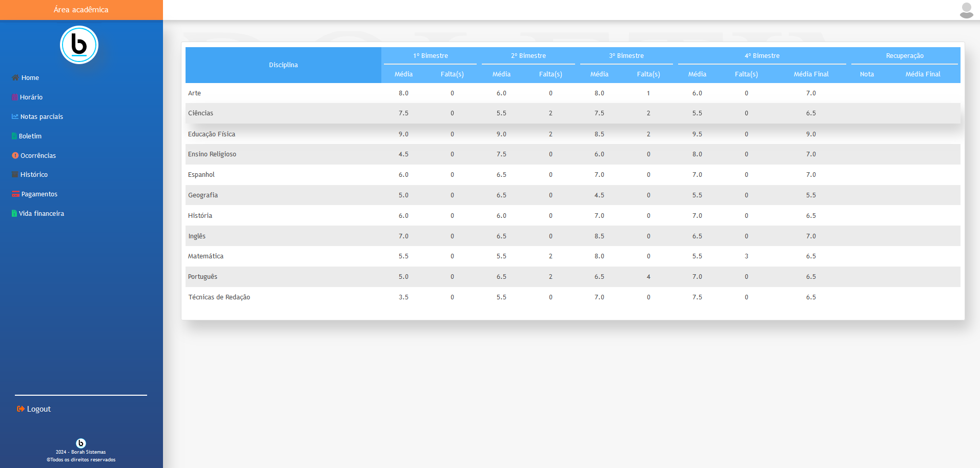Click the small Borah footer logo

(81, 443)
